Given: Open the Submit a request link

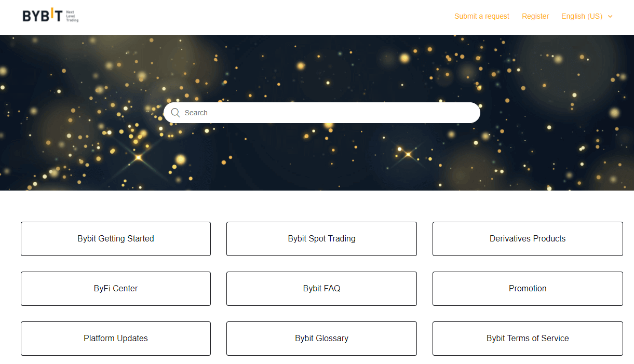Looking at the screenshot, I should [x=482, y=16].
